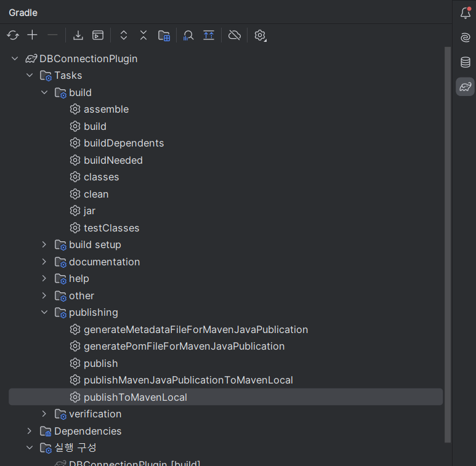Viewport: 476px width, 466px height.
Task: Detach external project with minus icon
Action: (52, 35)
